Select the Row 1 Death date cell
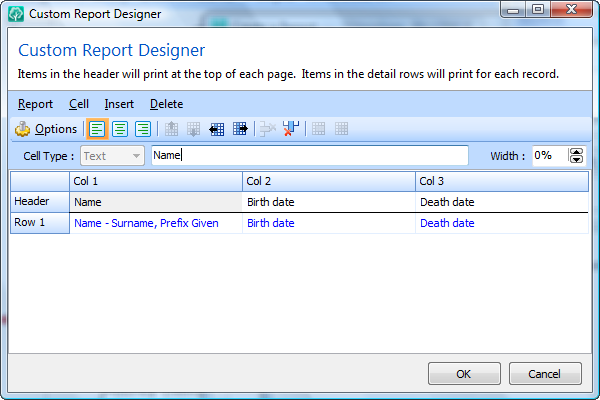 (x=502, y=223)
